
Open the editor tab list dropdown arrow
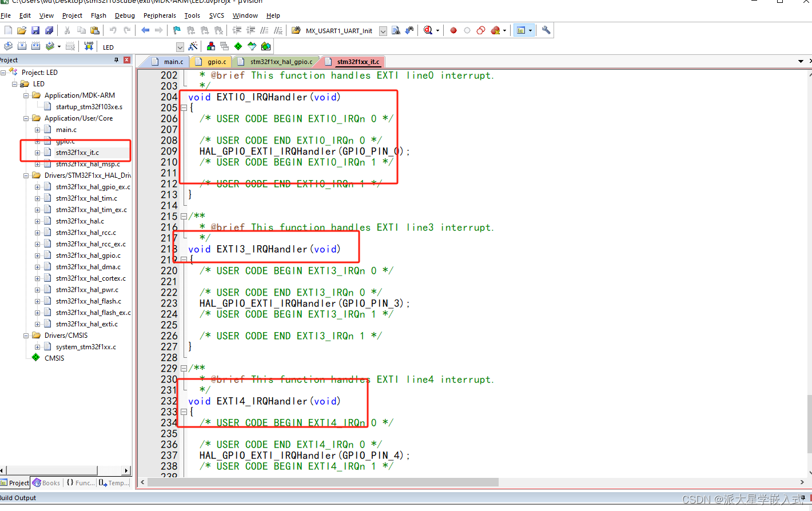(x=801, y=61)
